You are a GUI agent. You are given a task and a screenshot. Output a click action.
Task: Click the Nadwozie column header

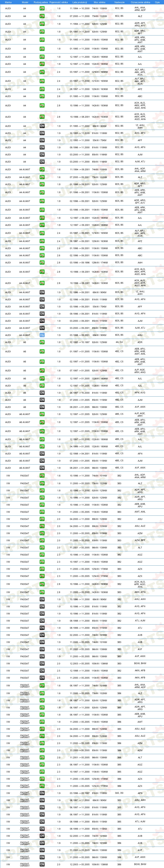coord(119,2)
